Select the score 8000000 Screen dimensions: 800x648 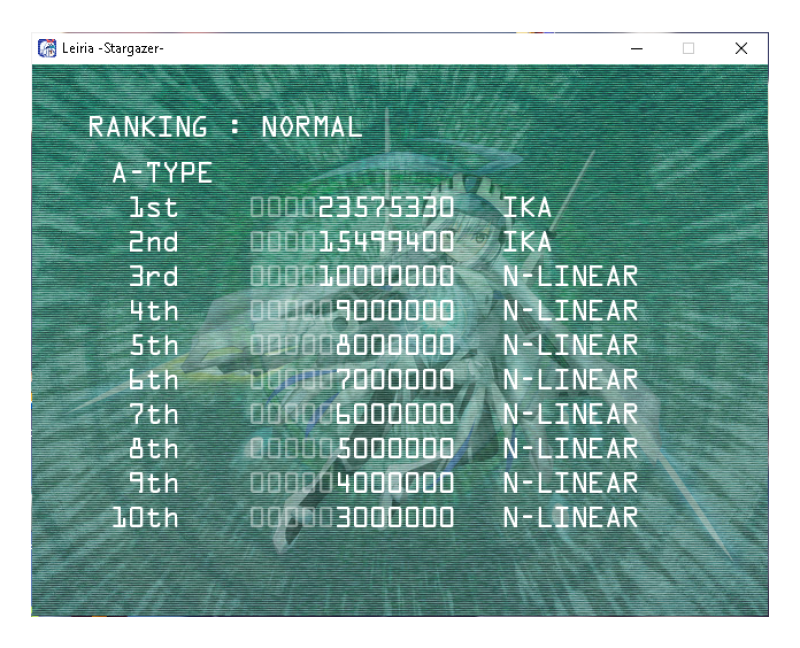tap(395, 345)
